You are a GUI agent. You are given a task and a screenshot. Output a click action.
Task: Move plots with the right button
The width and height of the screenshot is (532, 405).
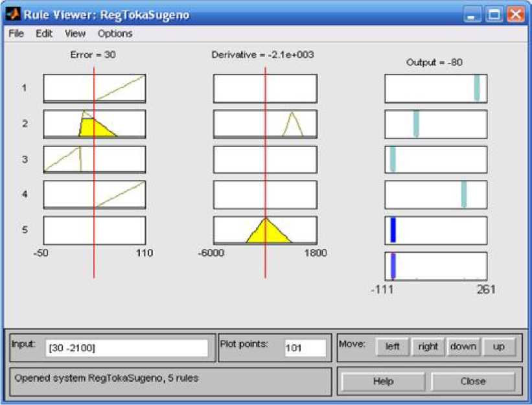point(428,347)
